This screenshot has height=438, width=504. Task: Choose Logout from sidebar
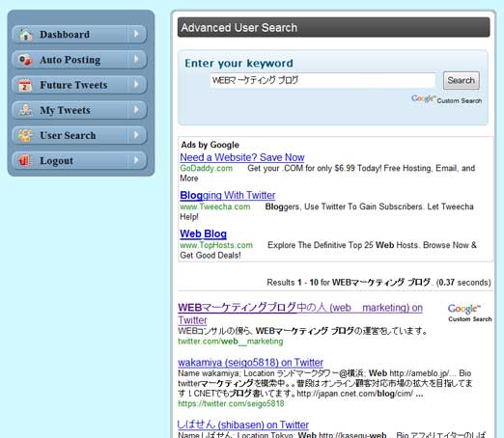(79, 160)
